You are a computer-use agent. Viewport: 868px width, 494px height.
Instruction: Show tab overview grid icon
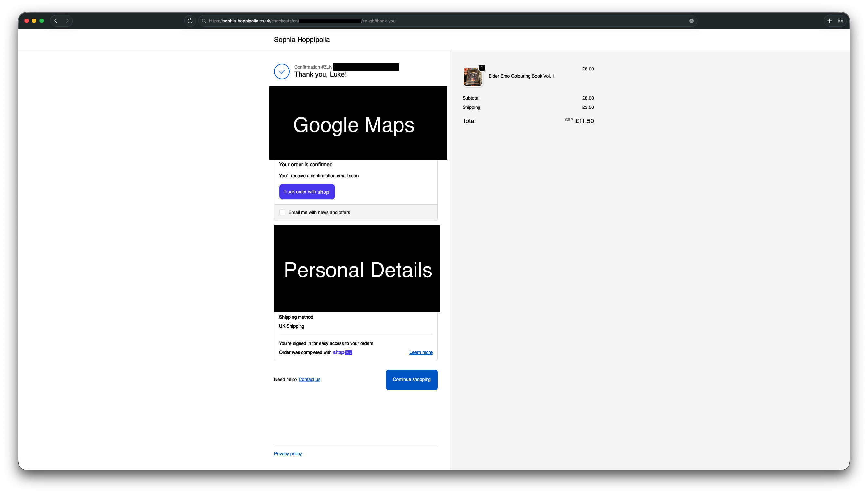point(840,21)
